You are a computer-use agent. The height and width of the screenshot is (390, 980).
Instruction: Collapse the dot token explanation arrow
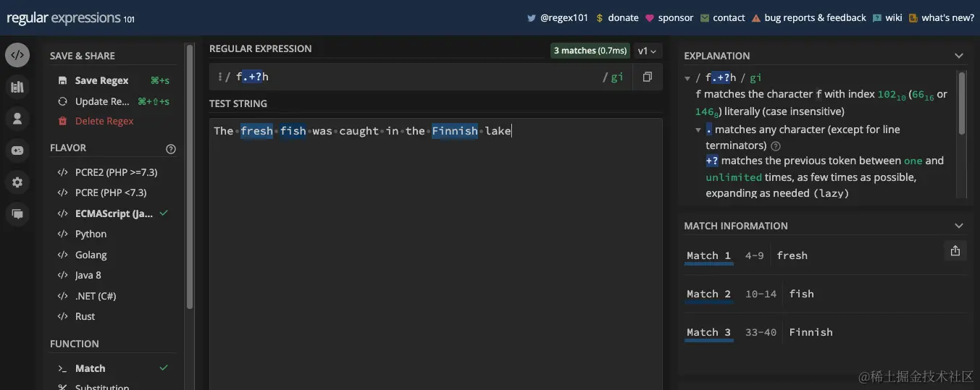tap(698, 130)
